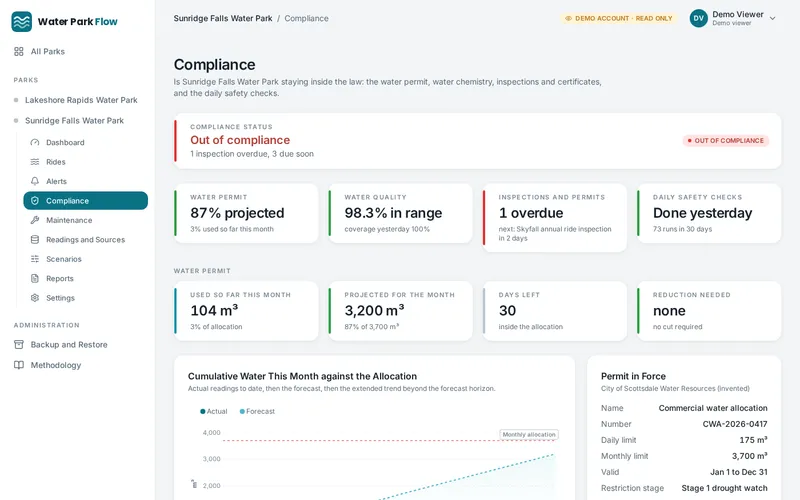800x500 pixels.
Task: Click the Demo Account Read Only badge
Action: [619, 18]
